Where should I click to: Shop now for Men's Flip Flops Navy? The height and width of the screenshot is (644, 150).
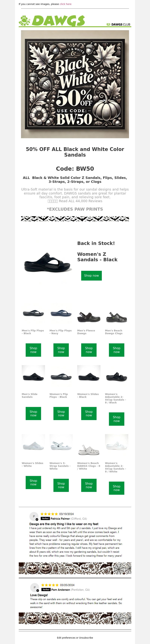coord(61,350)
